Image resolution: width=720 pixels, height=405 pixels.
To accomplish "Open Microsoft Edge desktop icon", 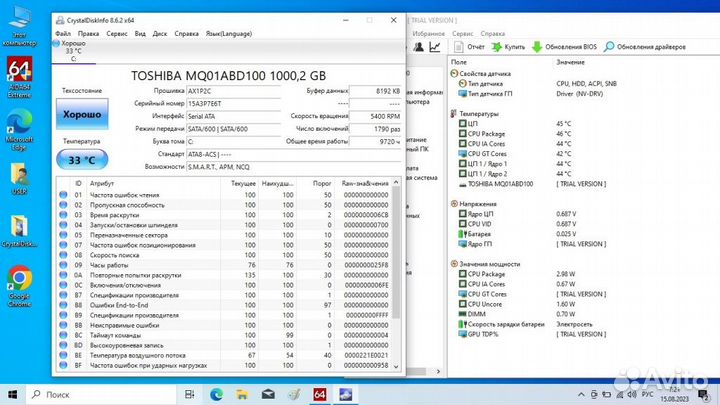I will pyautogui.click(x=19, y=130).
